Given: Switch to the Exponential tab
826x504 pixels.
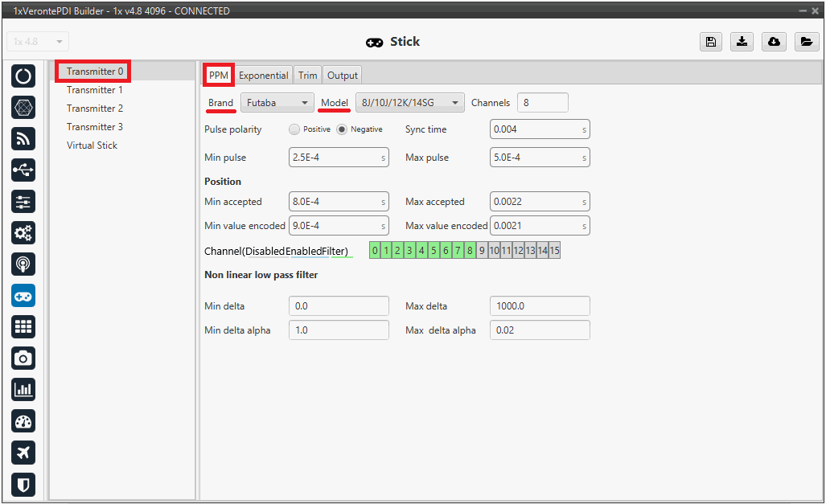Looking at the screenshot, I should pyautogui.click(x=263, y=76).
